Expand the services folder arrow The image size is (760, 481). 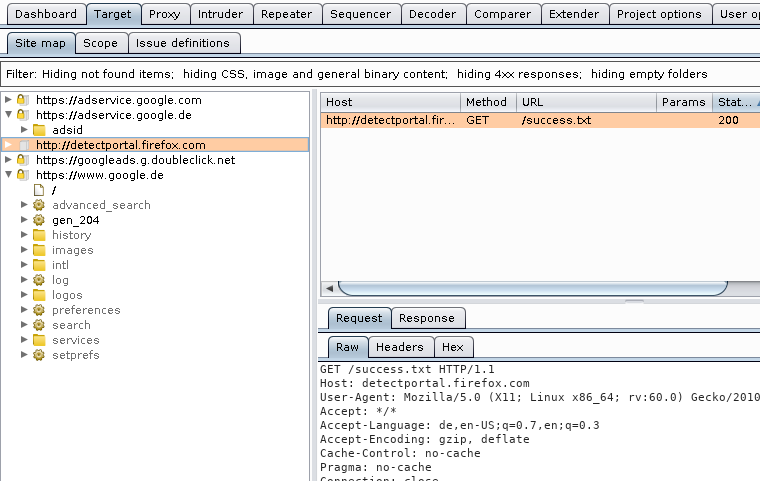point(24,340)
